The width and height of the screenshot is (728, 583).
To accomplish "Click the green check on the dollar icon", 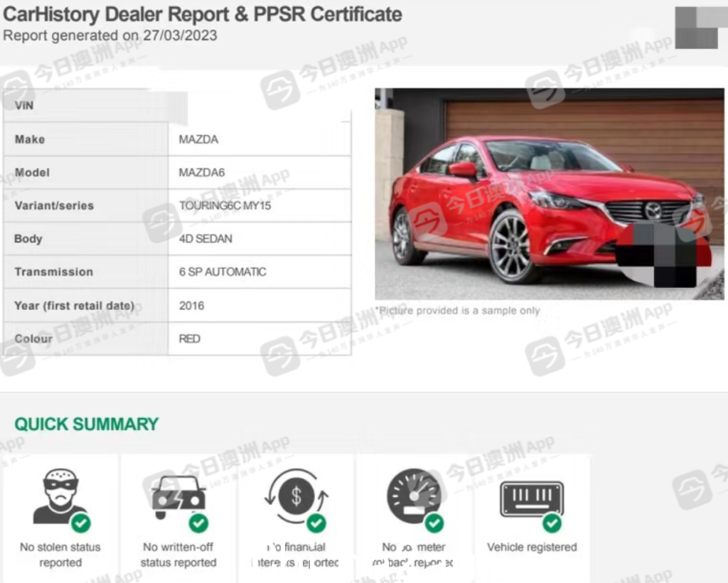I will (x=316, y=523).
